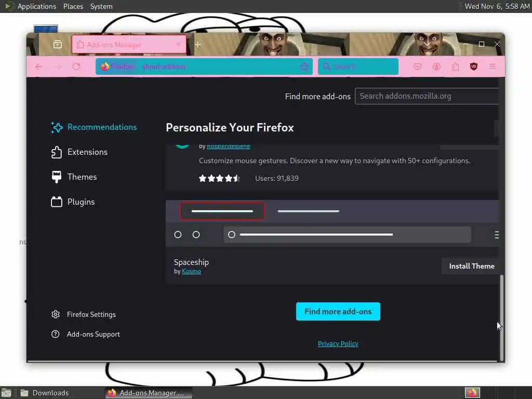
Task: Reload the page with refresh icon
Action: 76,66
